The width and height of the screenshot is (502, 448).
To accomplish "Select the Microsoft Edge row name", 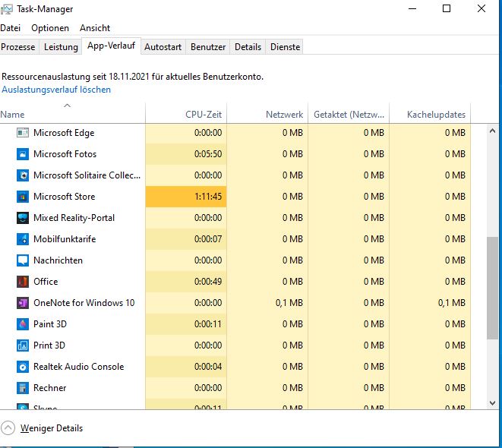I will (x=64, y=133).
